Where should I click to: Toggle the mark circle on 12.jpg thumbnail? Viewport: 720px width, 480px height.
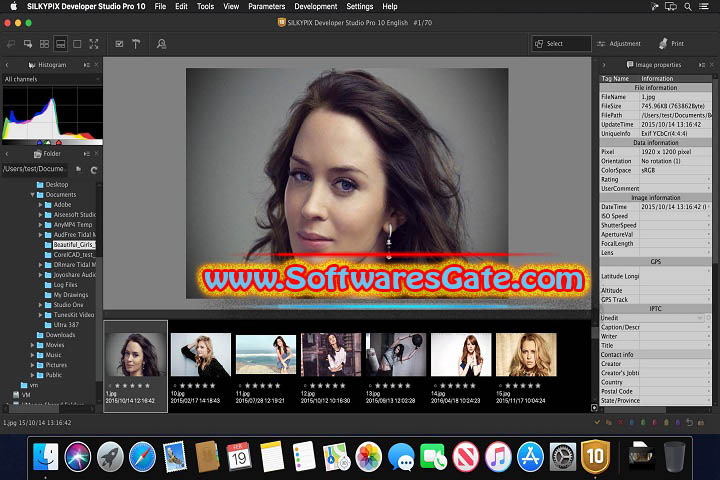(305, 386)
